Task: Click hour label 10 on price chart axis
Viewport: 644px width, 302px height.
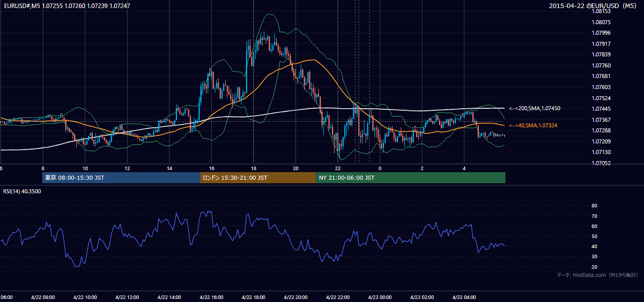Action: point(85,169)
